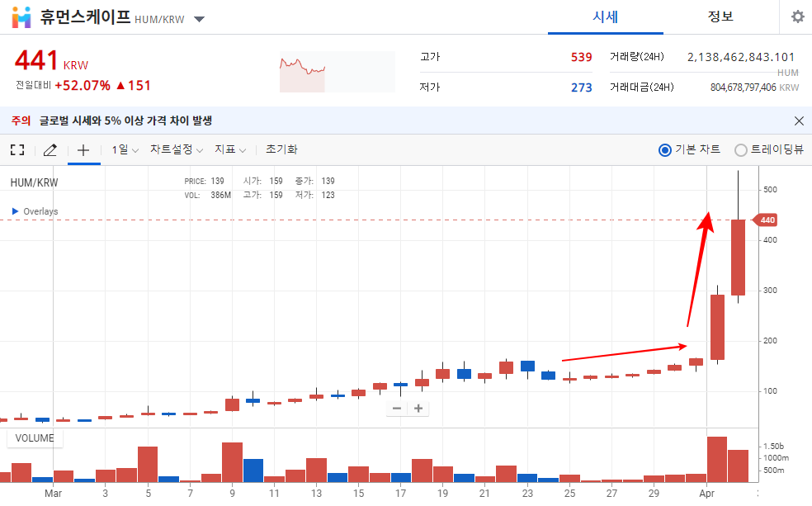Click the VOLUME panel label
Viewport: 812px width, 506px height.
[x=34, y=438]
